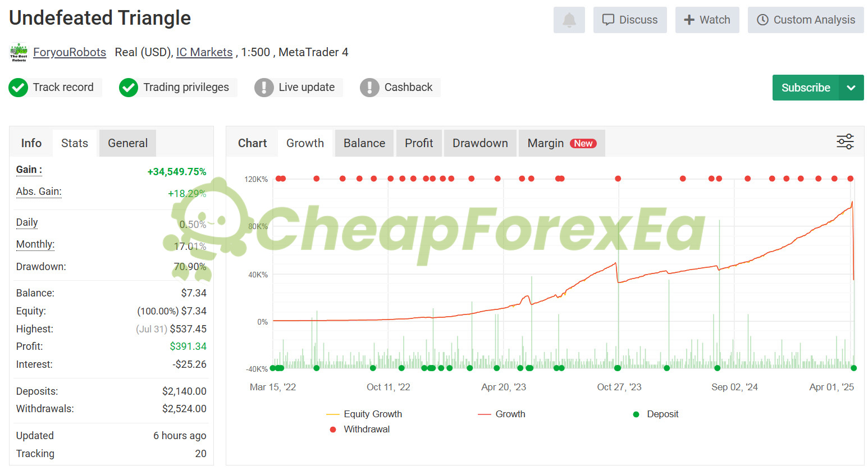This screenshot has width=868, height=470.
Task: Click the green check icon for Trading privileges
Action: pyautogui.click(x=129, y=88)
